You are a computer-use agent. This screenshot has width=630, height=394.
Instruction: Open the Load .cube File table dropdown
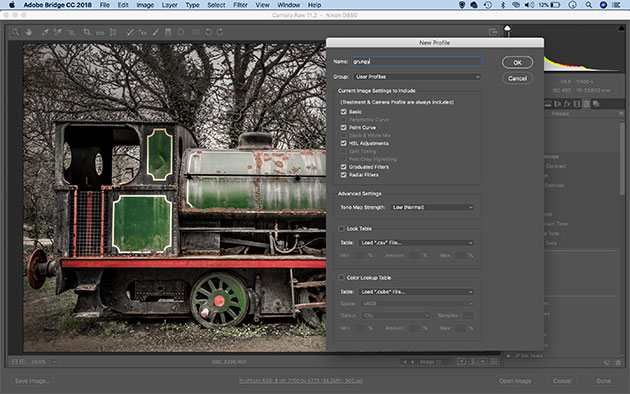point(416,292)
